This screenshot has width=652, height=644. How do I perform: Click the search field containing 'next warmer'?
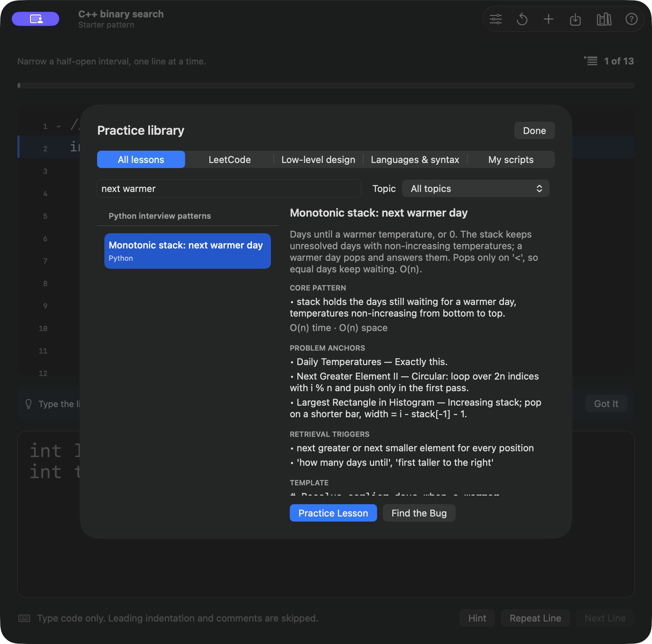tap(229, 188)
